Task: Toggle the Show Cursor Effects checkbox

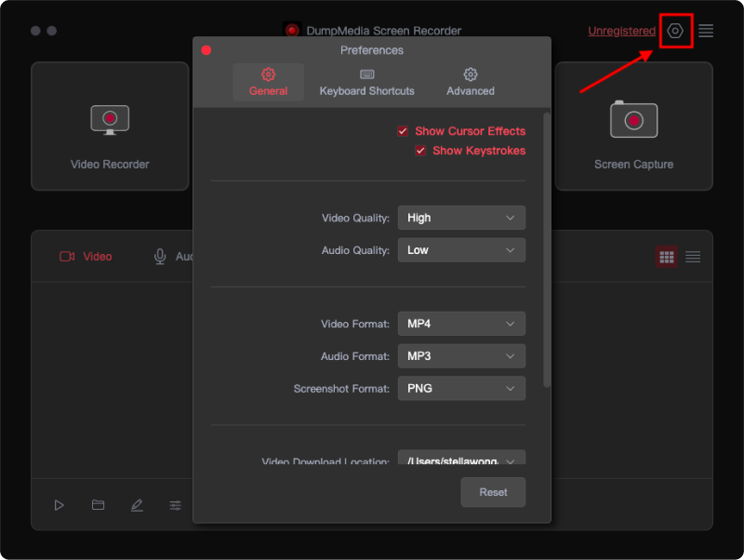Action: click(x=403, y=131)
